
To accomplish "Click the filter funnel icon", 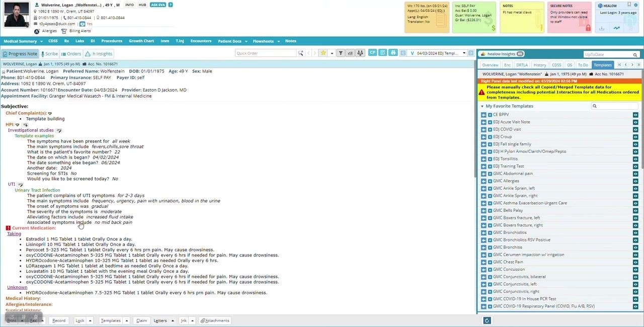I will pyautogui.click(x=341, y=53).
